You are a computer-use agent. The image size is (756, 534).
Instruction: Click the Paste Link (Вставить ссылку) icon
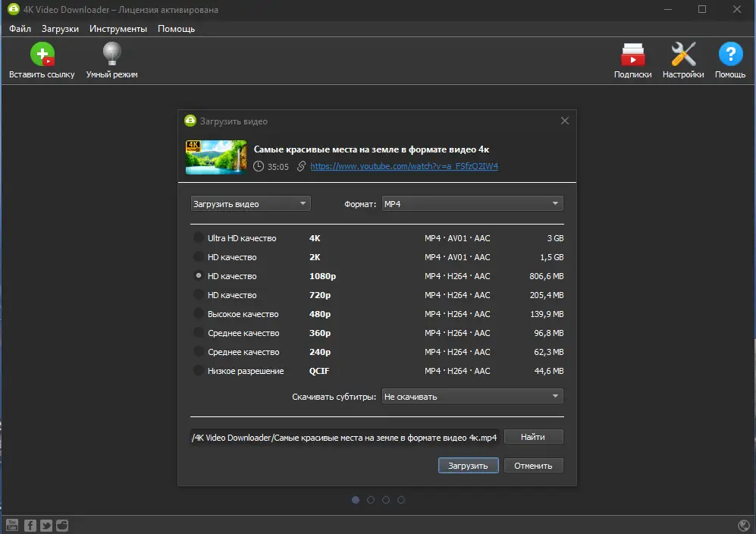pos(42,54)
